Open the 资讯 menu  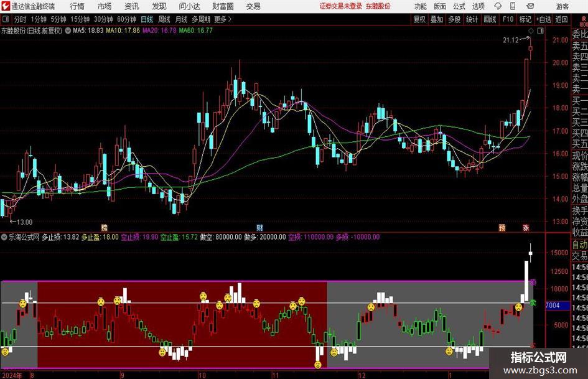coord(132,6)
